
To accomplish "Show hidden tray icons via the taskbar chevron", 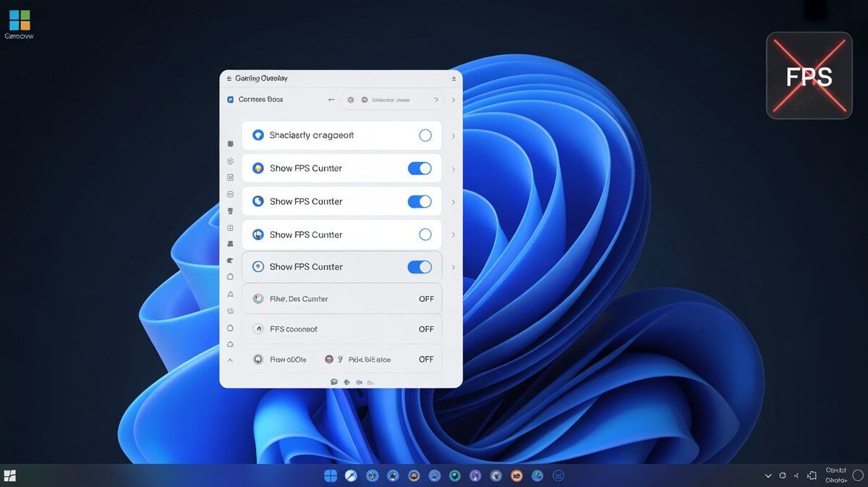I will (x=768, y=476).
